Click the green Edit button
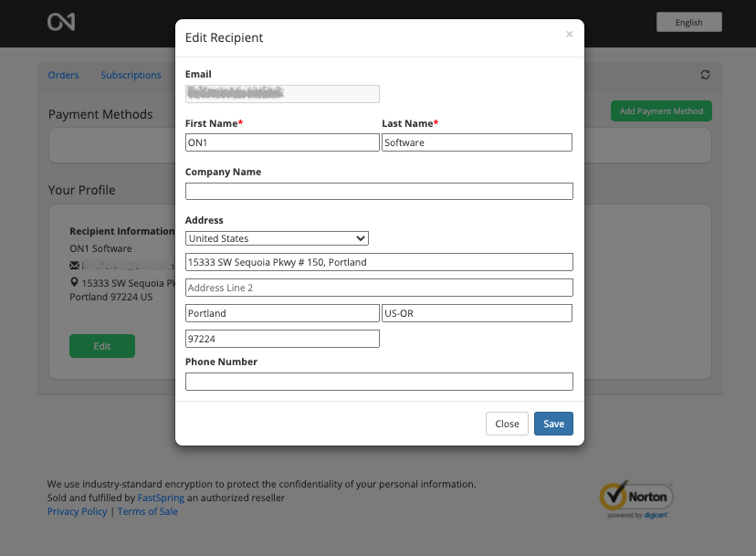Viewport: 756px width, 556px height. 102,346
